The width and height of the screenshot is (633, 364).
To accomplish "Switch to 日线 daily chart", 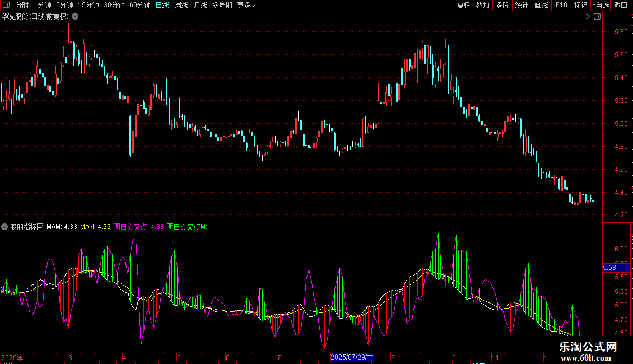I will [x=162, y=5].
